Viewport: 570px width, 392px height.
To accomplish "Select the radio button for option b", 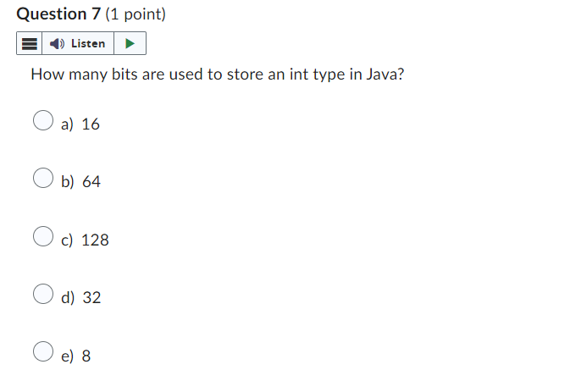I will coord(43,178).
